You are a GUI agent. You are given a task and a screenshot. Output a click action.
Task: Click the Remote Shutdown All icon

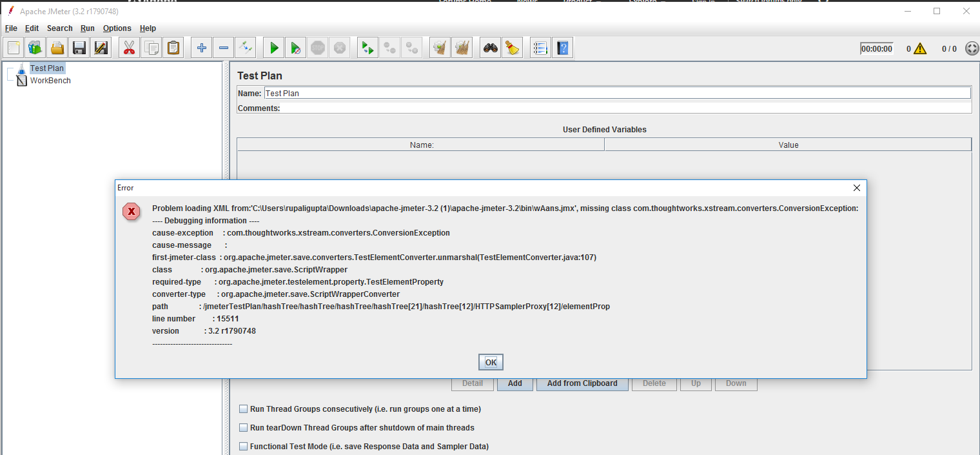(x=411, y=48)
